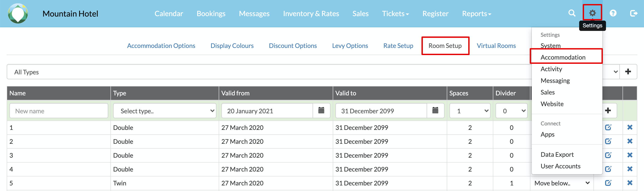Open the Valid to calendar picker
Viewport: 644px width, 191px height.
point(435,111)
